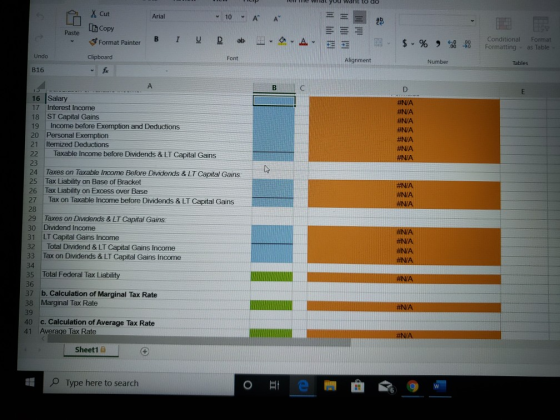Click the Copy icon
This screenshot has height=420, width=560.
click(x=93, y=28)
